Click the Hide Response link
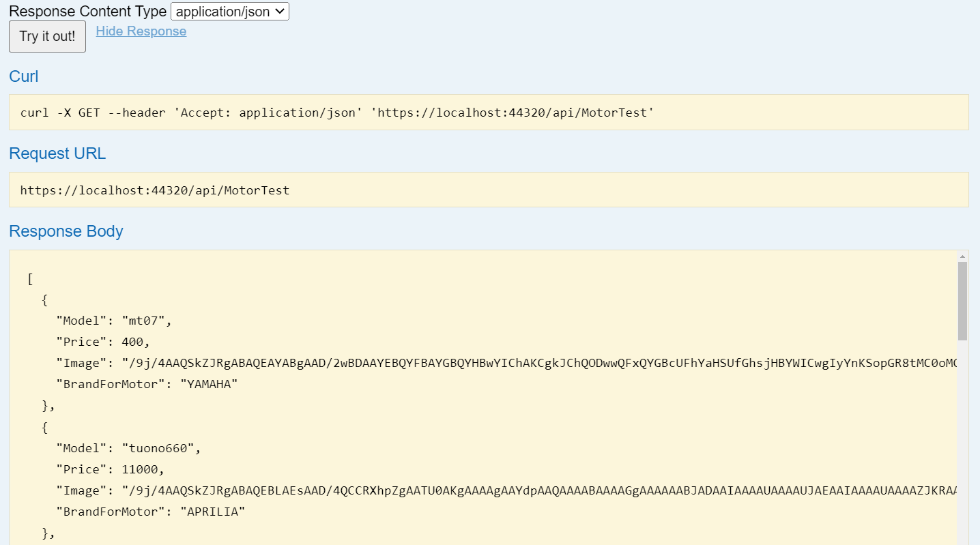The image size is (980, 545). (141, 31)
